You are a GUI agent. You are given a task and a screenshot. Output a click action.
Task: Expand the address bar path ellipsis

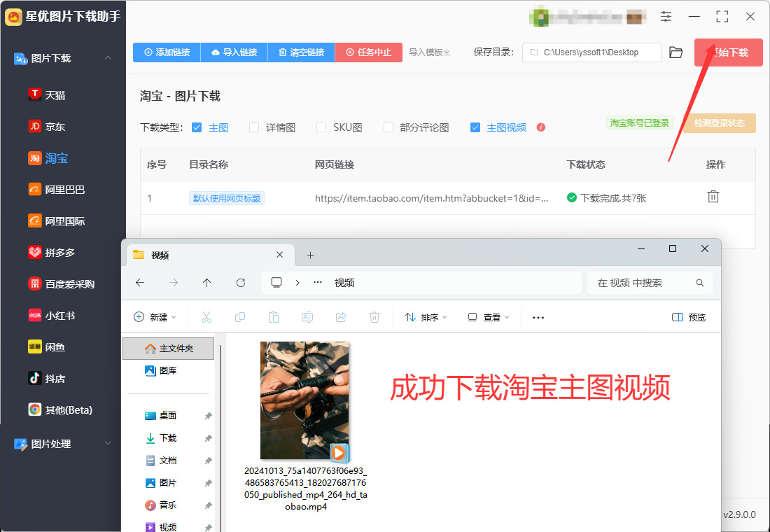(x=318, y=283)
